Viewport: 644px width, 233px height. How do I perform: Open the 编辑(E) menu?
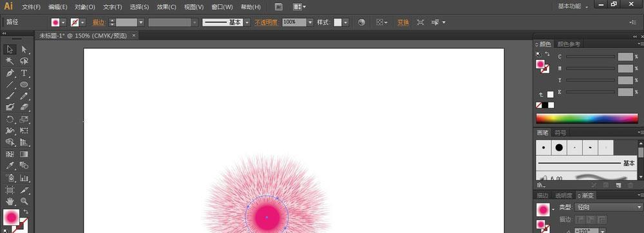pyautogui.click(x=58, y=7)
